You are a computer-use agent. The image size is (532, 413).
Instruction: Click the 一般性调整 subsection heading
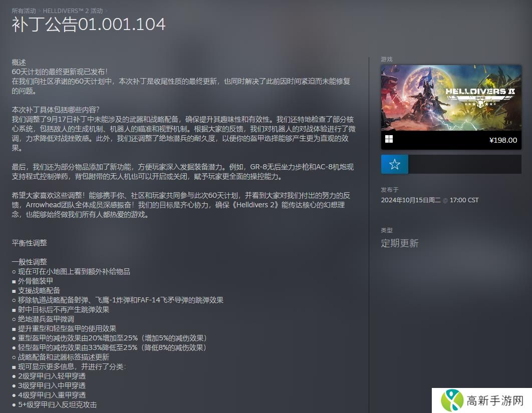click(29, 262)
